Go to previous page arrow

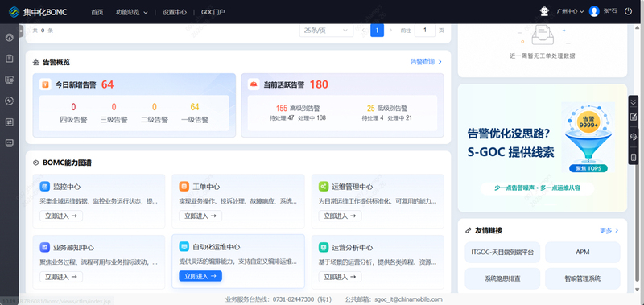(363, 31)
